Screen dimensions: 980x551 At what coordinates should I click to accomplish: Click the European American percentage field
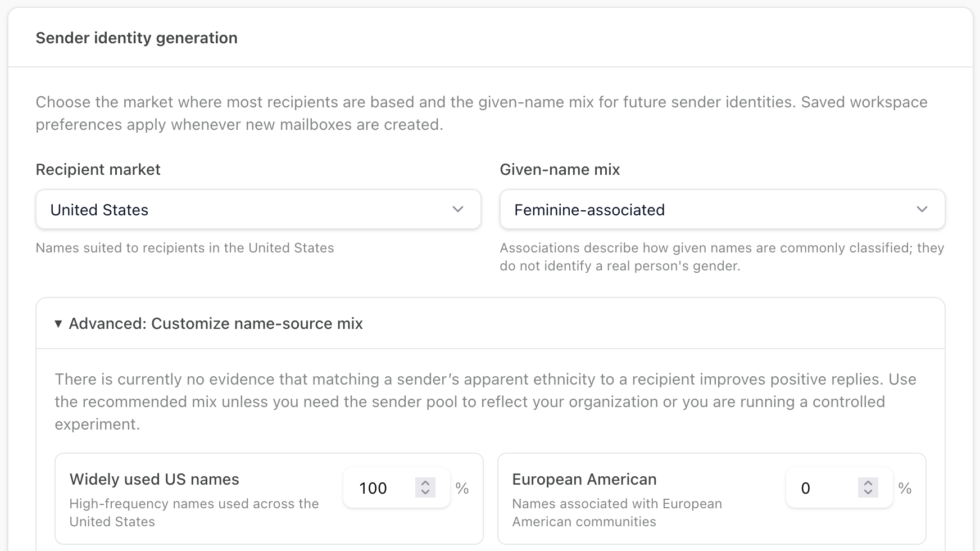839,487
